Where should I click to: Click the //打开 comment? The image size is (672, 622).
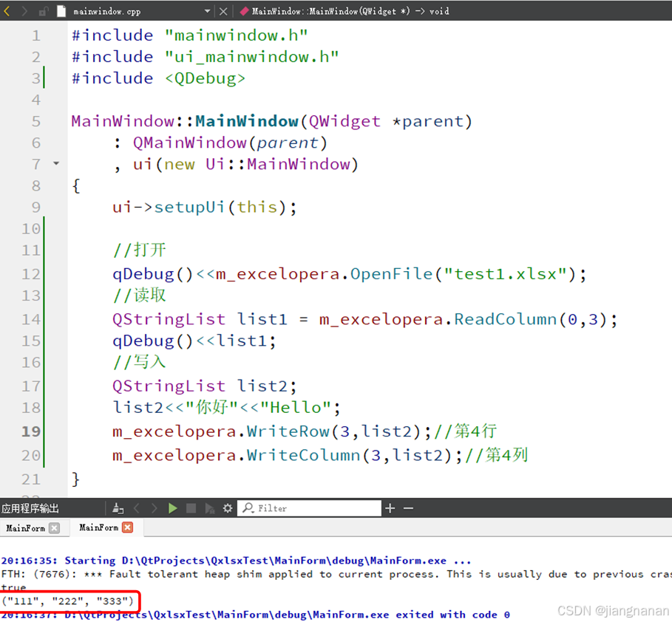pos(139,250)
